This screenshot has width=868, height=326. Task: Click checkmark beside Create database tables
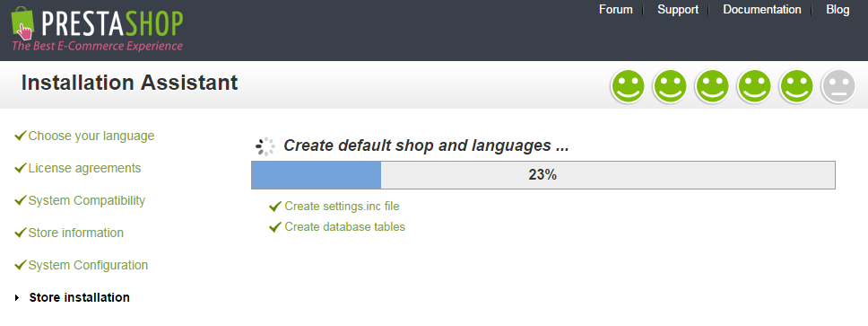[275, 226]
